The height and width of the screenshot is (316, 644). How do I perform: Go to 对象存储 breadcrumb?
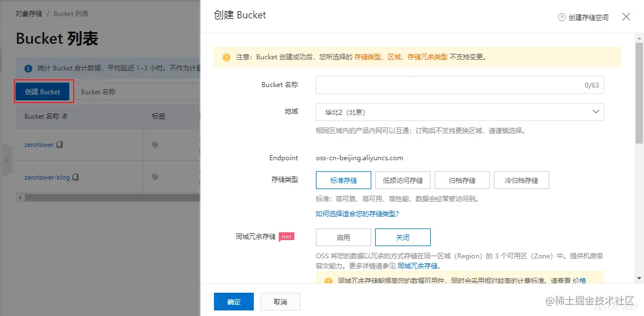pos(29,13)
